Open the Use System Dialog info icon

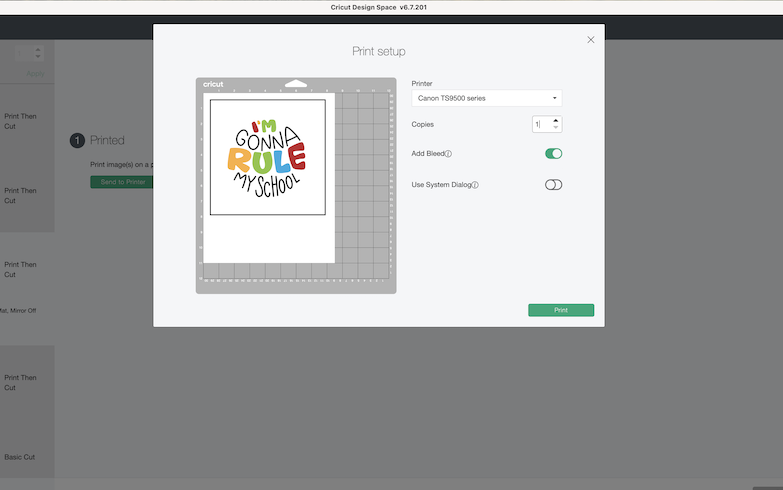point(475,185)
